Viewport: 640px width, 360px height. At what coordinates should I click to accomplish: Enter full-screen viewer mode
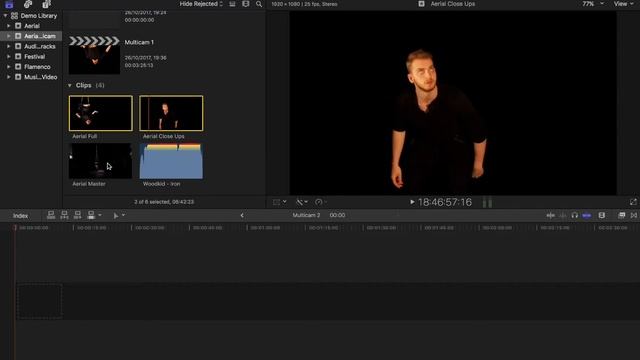tap(633, 202)
